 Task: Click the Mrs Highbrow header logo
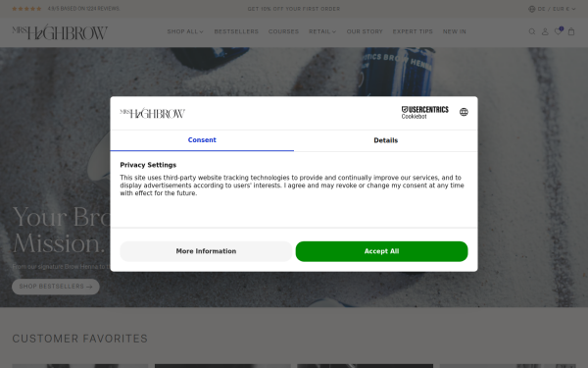(x=60, y=32)
